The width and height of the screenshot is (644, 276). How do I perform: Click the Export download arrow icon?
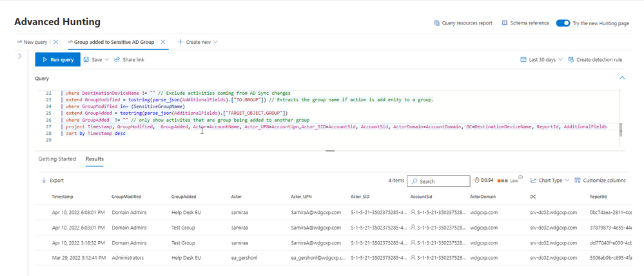point(44,181)
